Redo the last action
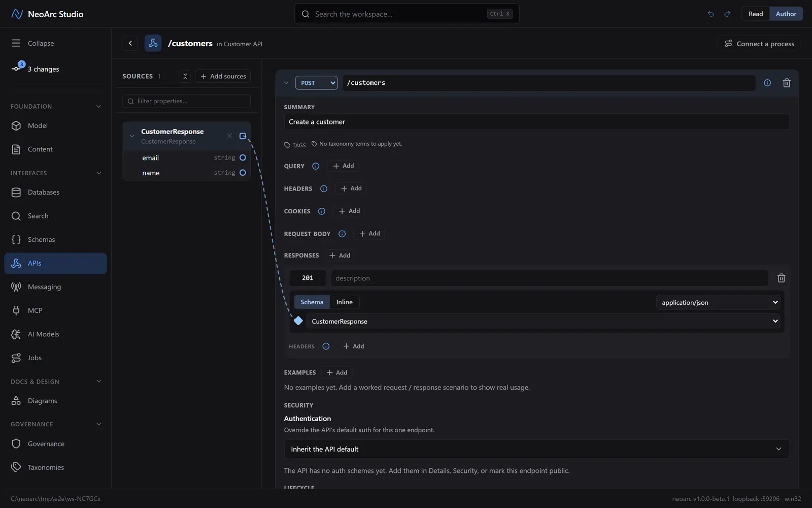The width and height of the screenshot is (812, 508). click(x=727, y=14)
